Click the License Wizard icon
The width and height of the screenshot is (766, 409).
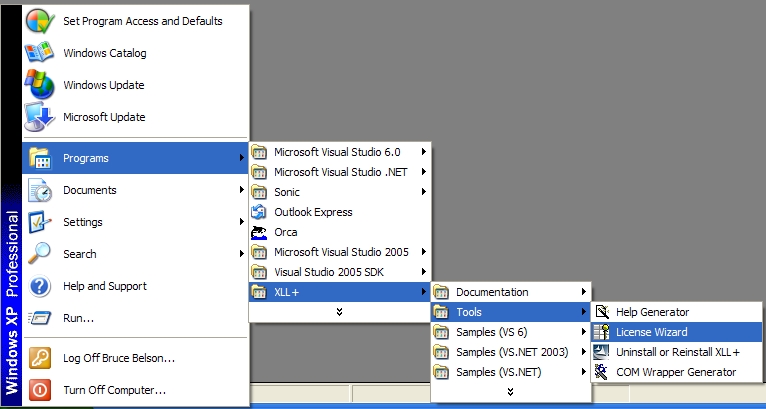(x=602, y=332)
